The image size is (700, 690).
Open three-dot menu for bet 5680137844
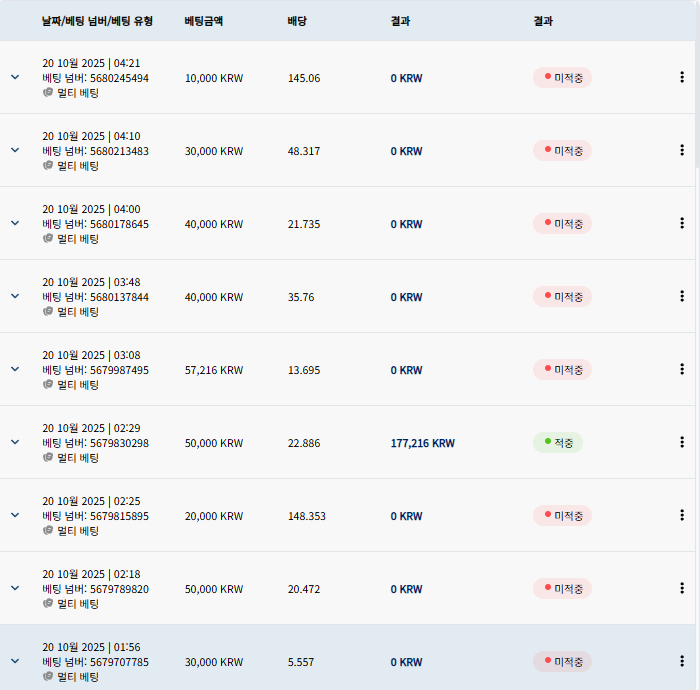click(x=682, y=296)
